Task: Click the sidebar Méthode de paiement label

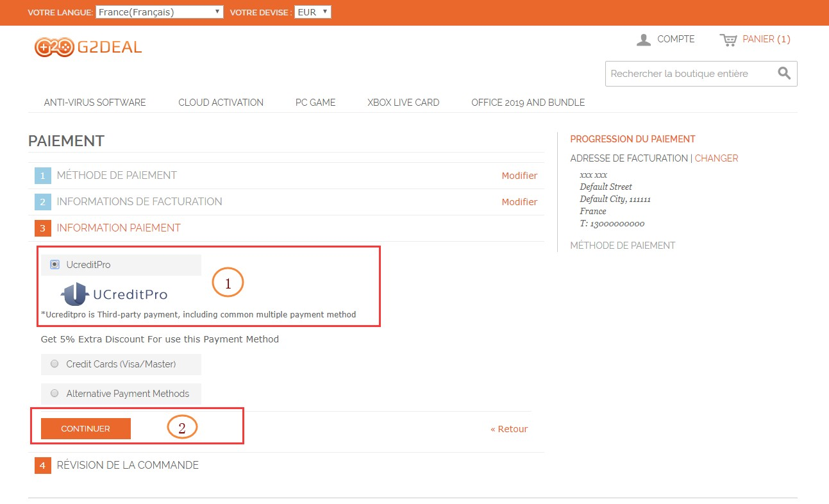Action: [623, 246]
